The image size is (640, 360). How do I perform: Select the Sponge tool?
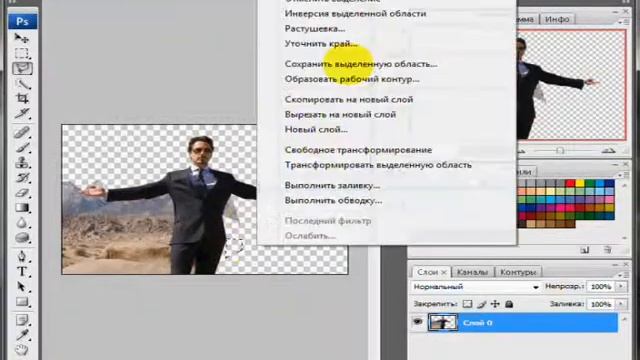tap(22, 238)
